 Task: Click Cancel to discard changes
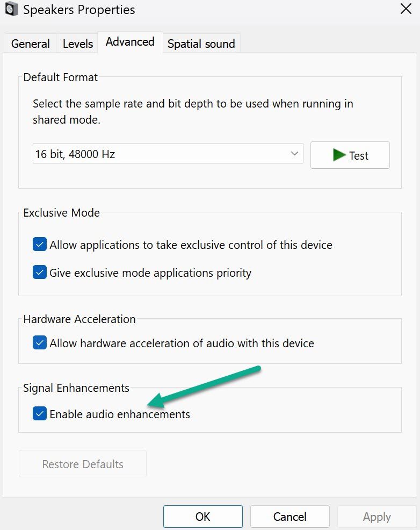pos(289,517)
